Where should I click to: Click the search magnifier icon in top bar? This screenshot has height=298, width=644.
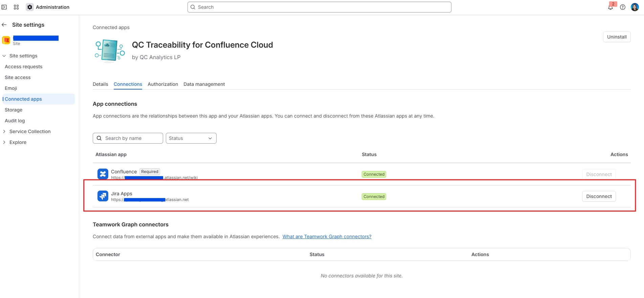coord(193,7)
